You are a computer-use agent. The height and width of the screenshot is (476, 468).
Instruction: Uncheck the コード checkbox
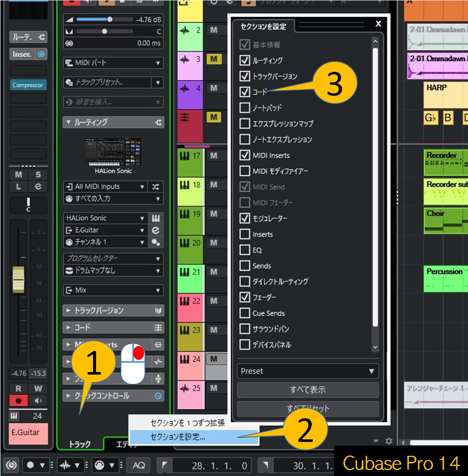[245, 92]
